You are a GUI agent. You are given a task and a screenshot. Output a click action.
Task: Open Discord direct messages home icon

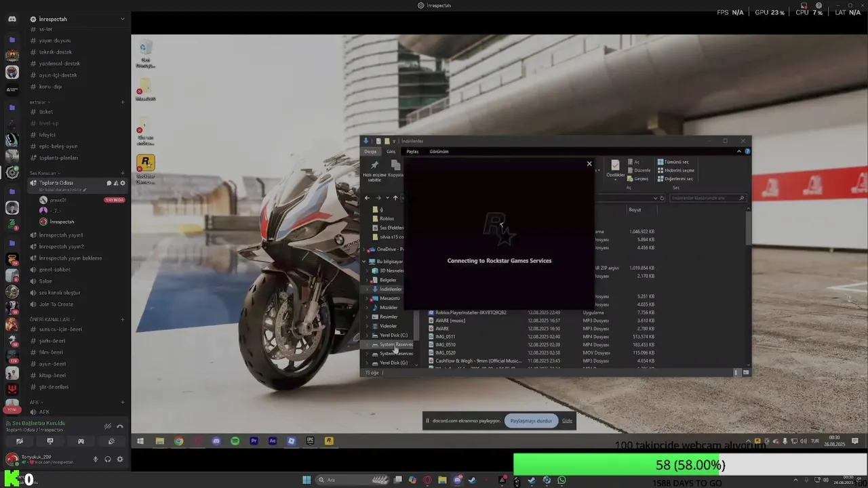12,19
